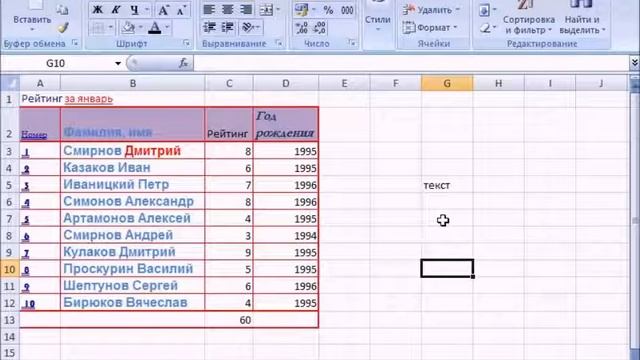Open Число dialog launcher
640x360 pixels.
coord(351,42)
